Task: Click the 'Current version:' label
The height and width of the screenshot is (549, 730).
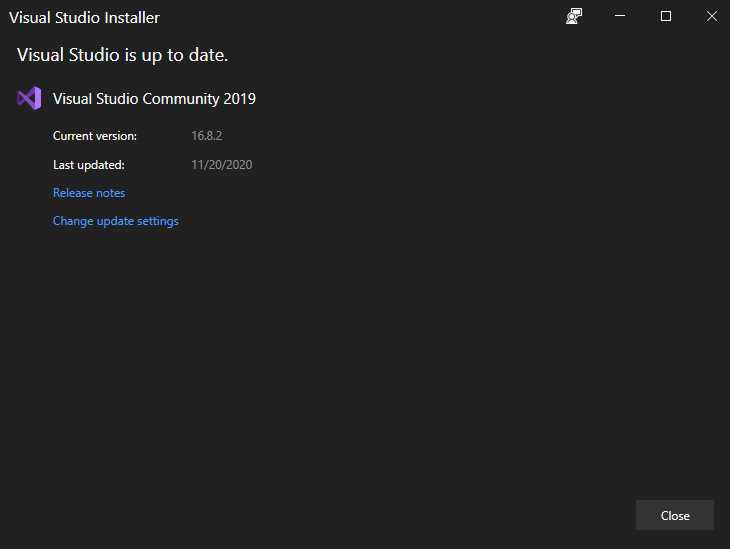Action: (x=95, y=136)
